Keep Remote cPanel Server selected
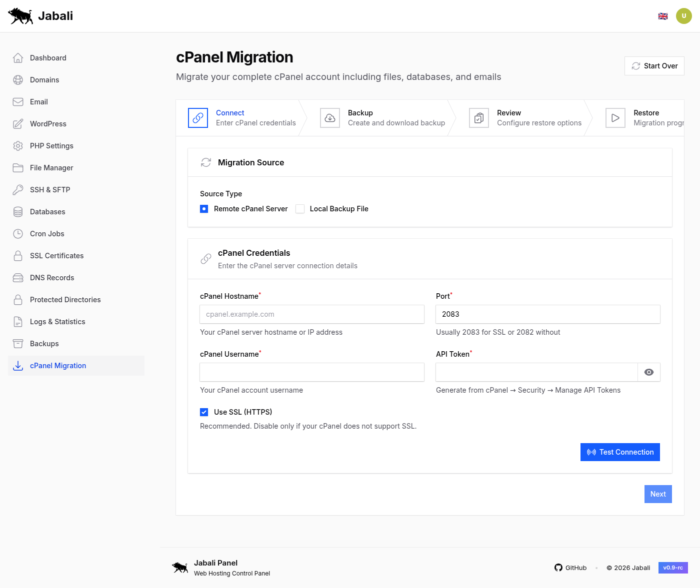 [x=204, y=209]
